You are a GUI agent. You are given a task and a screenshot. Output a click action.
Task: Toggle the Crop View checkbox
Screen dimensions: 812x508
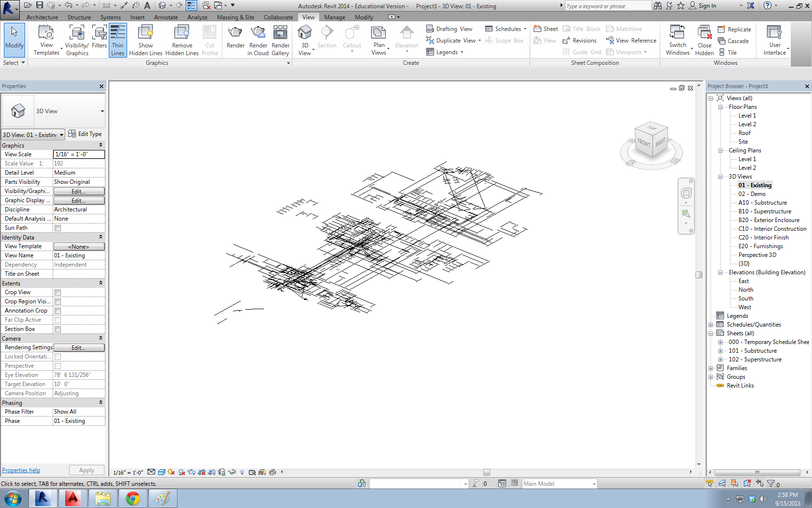58,292
